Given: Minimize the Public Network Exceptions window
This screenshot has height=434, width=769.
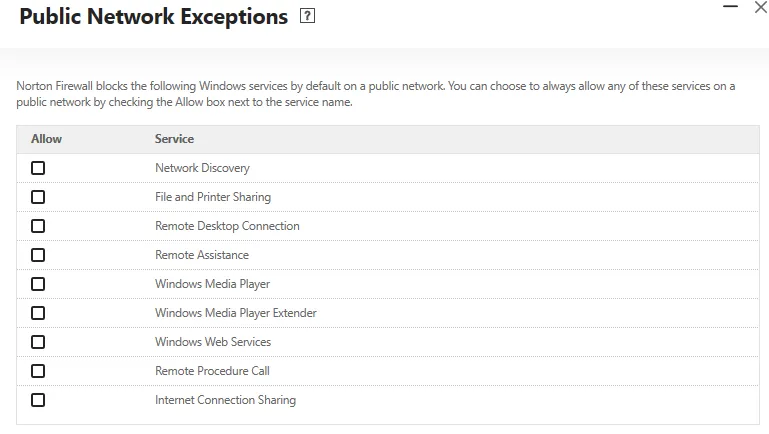Looking at the screenshot, I should pyautogui.click(x=730, y=8).
